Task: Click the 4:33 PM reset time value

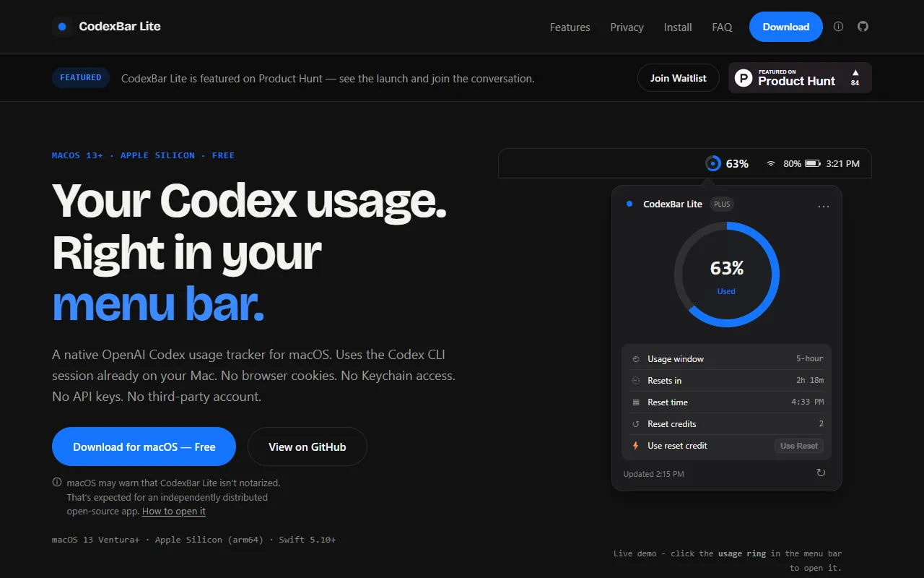Action: click(x=808, y=402)
